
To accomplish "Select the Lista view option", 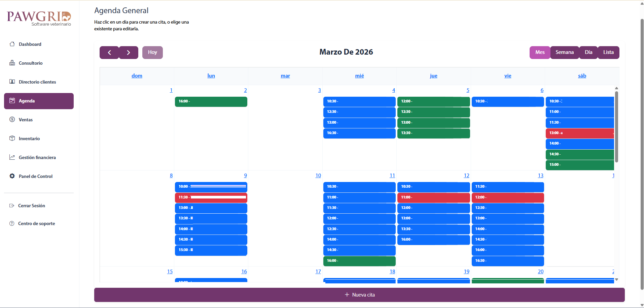I will pyautogui.click(x=608, y=52).
